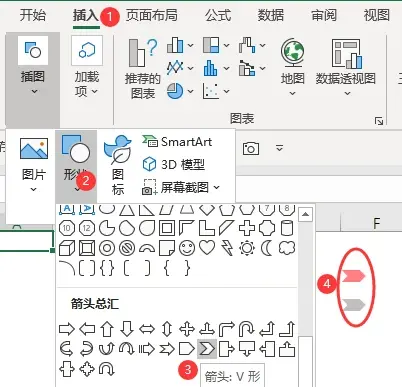402x387 pixels.
Task: Select the lightning bolt shape
Action: [x=227, y=248]
